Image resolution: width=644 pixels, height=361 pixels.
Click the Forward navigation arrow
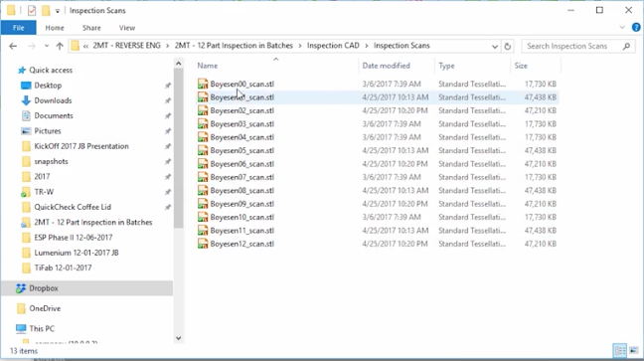[31, 46]
